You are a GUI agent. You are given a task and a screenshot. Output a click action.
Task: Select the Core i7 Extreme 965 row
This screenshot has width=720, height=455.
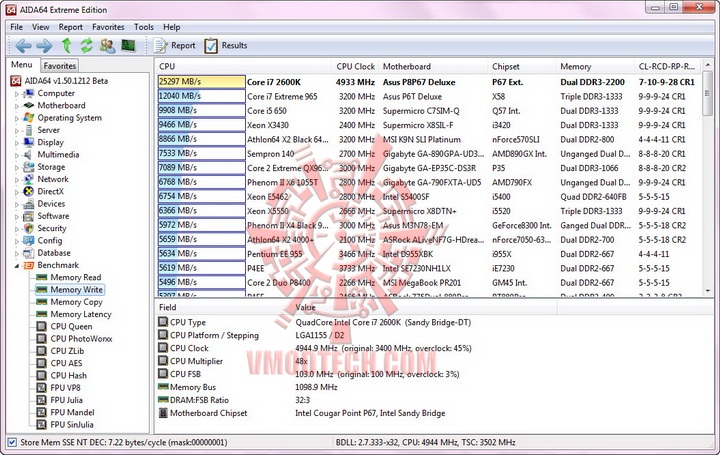point(429,96)
